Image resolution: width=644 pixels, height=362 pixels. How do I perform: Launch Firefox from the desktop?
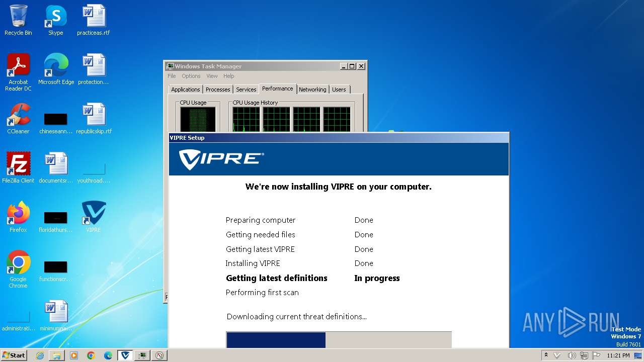tap(18, 217)
